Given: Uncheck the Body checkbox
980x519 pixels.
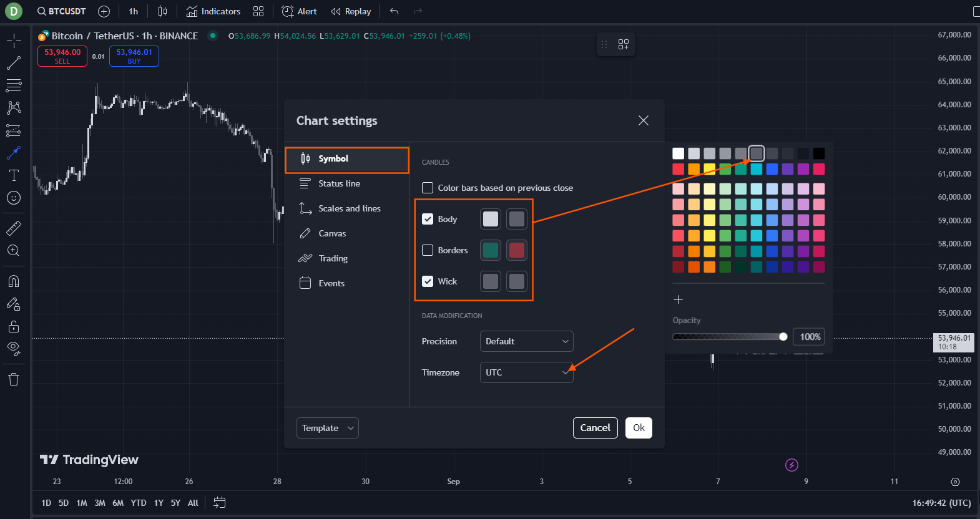Looking at the screenshot, I should [428, 219].
